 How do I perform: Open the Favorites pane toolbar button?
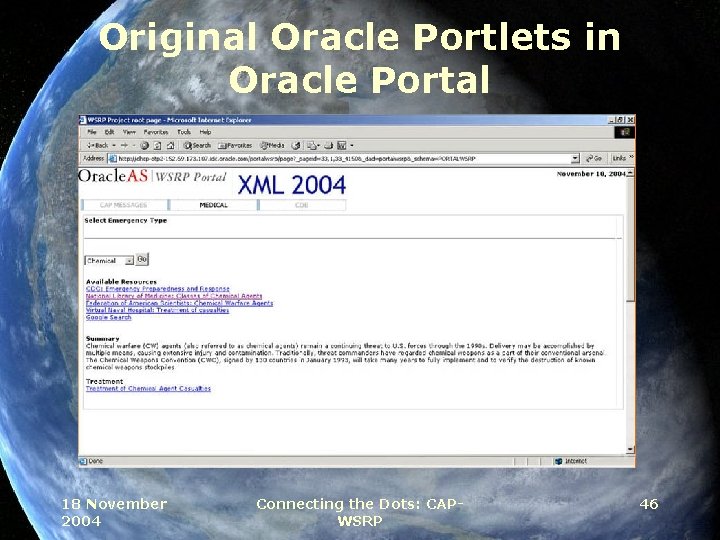pyautogui.click(x=235, y=146)
